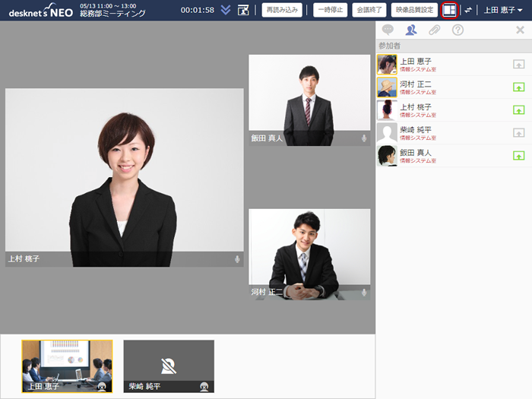532x399 pixels.
Task: Toggle display icon for 上田 恵子 in list
Action: [x=519, y=65]
